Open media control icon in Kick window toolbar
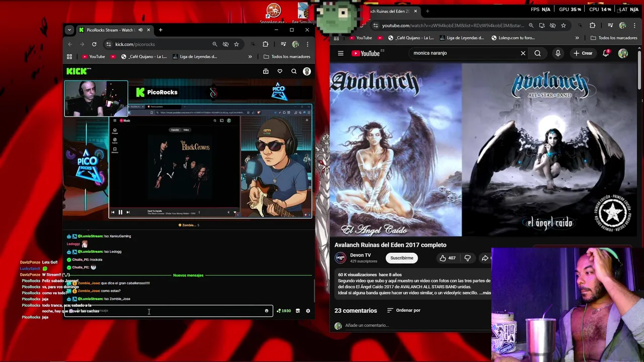 tap(283, 44)
